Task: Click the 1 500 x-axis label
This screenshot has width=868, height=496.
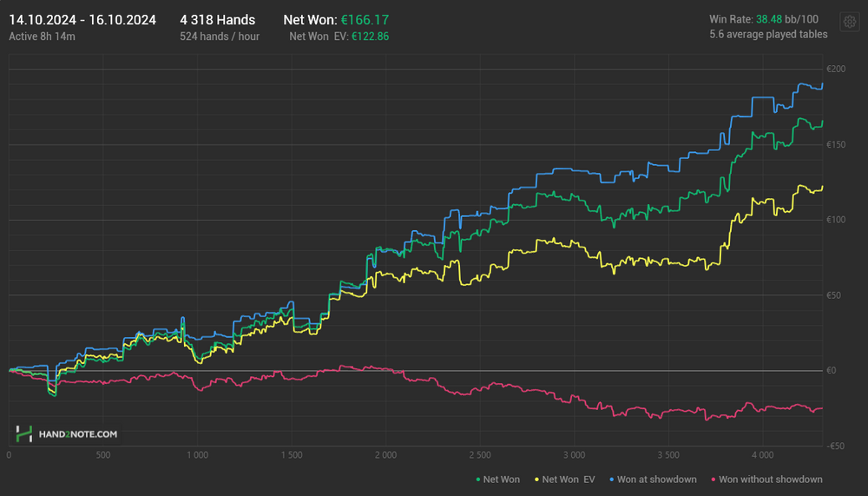Action: coord(291,455)
